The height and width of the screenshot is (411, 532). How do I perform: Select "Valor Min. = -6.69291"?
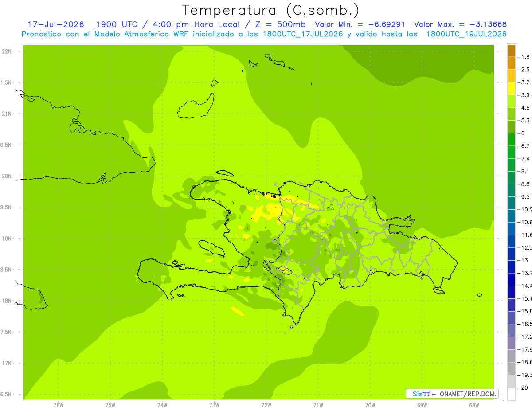click(361, 24)
